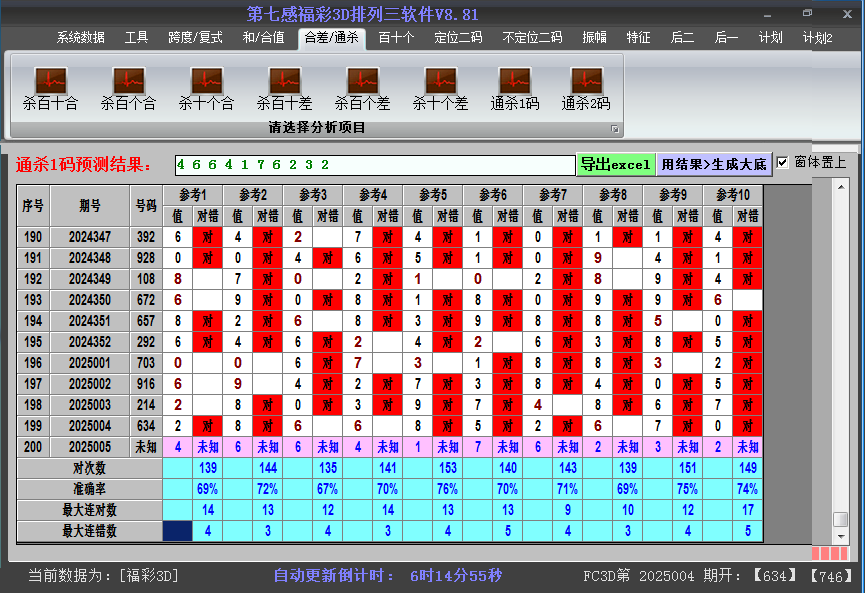The height and width of the screenshot is (593, 865).
Task: Open the 杀百个合 analysis icon
Action: (x=128, y=88)
